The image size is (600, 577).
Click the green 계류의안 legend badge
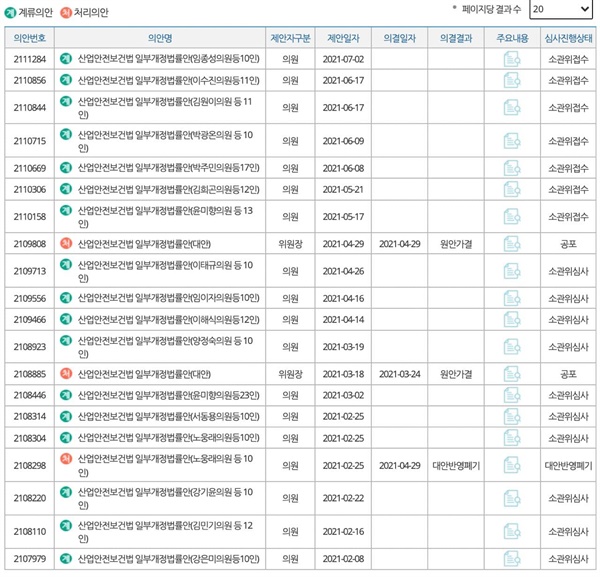click(x=10, y=13)
